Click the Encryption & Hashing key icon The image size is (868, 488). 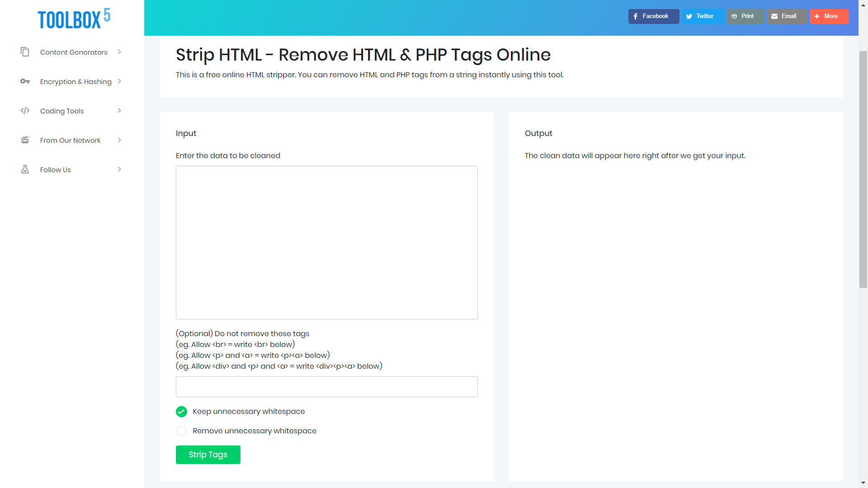tap(25, 81)
